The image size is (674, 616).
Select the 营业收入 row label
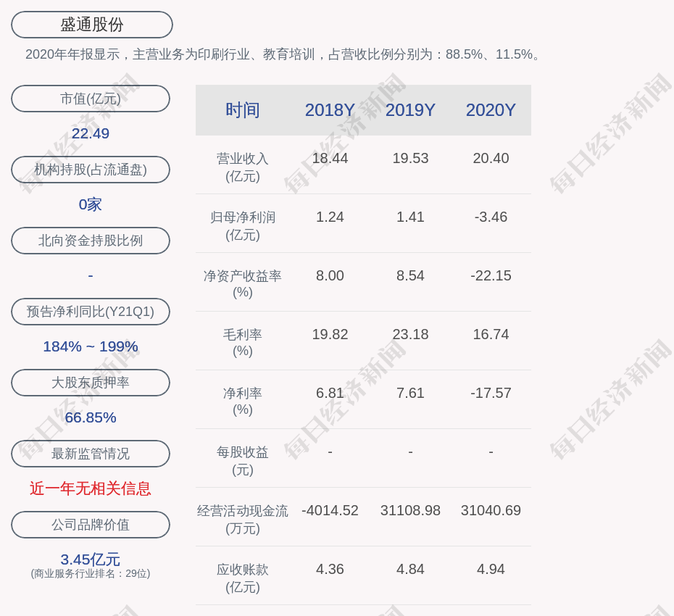coord(243,167)
